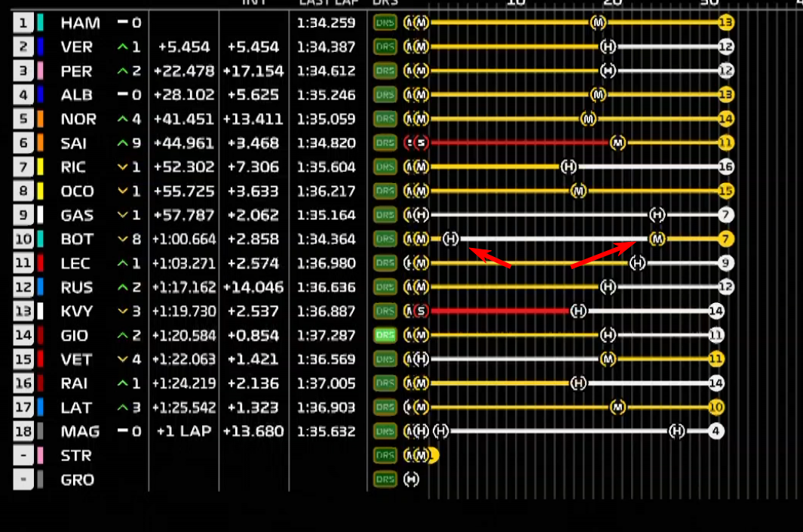Click BOT's yellow stint lap count 7
The image size is (803, 532).
(x=725, y=239)
